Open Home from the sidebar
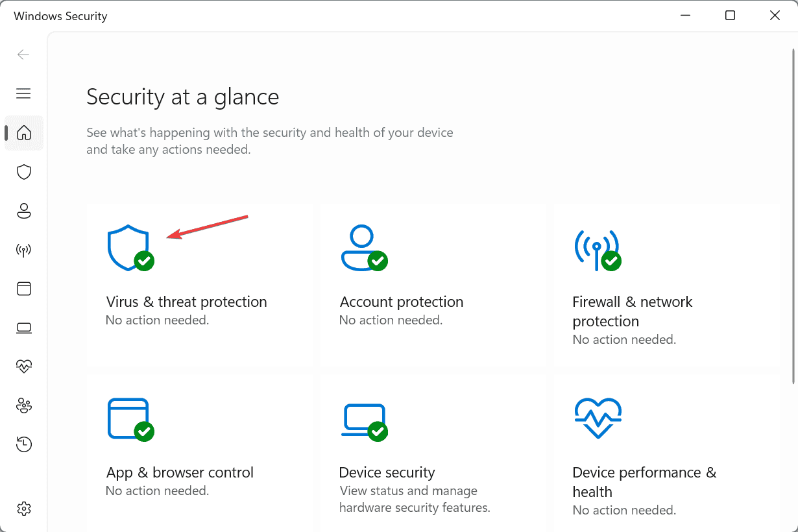 23,133
